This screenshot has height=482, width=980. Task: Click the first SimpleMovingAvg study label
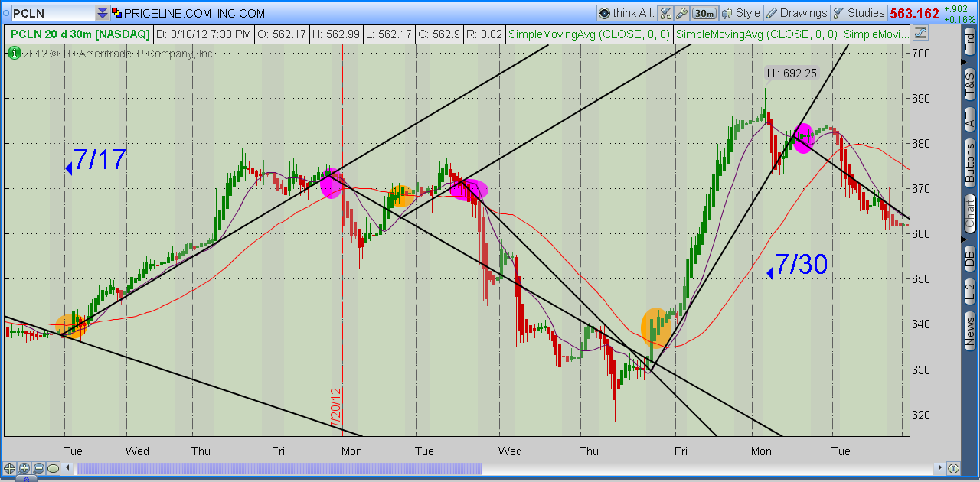coord(590,34)
